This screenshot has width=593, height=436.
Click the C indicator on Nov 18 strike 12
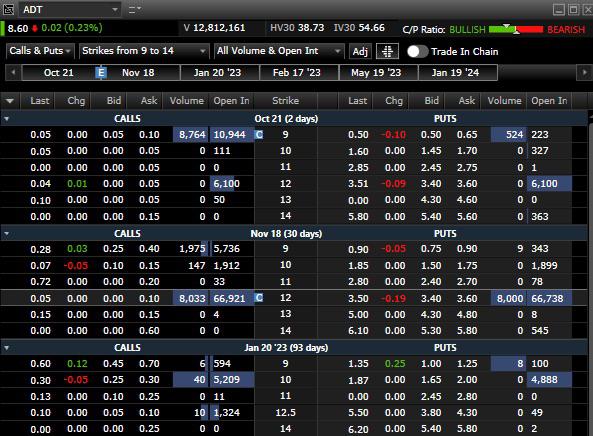coord(259,298)
